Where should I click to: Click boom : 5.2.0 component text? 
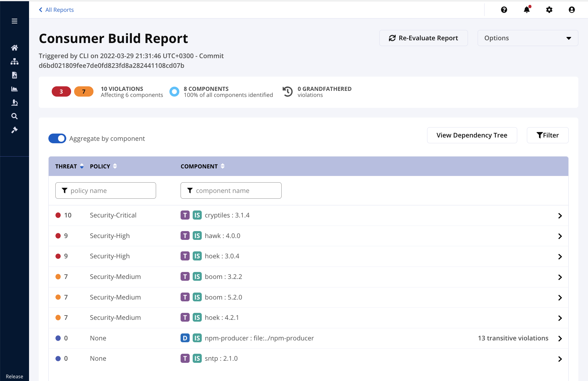(224, 297)
